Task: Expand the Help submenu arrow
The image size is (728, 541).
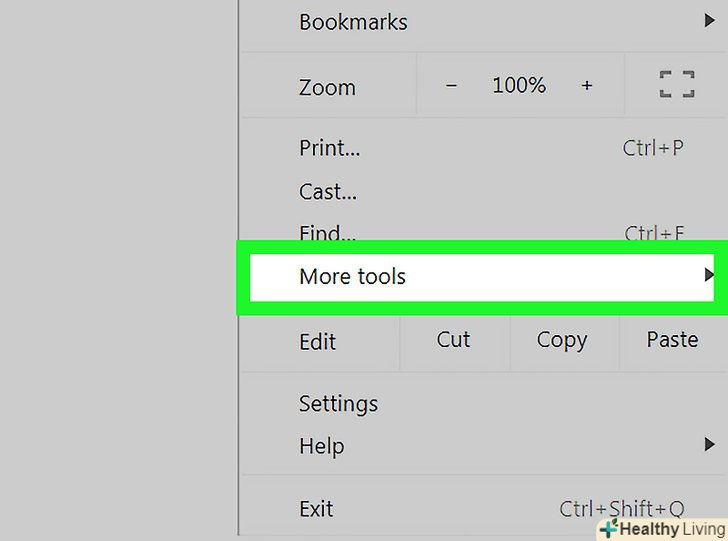Action: 710,445
